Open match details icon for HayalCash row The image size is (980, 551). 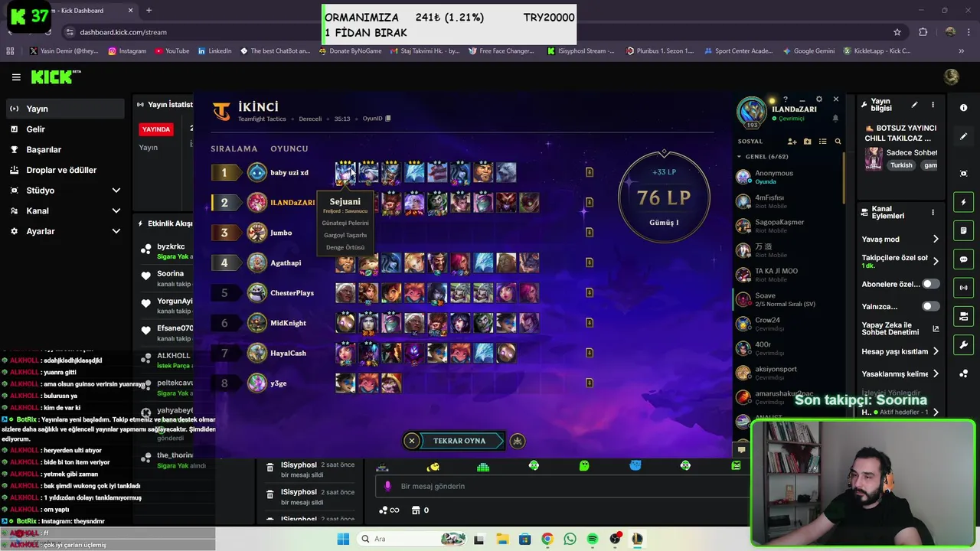pos(590,353)
